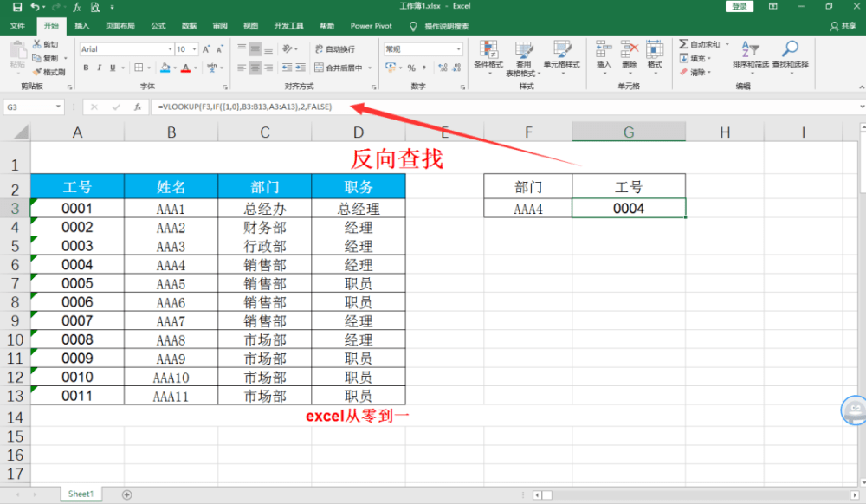Switch to the Insert (插入) tab

81,26
